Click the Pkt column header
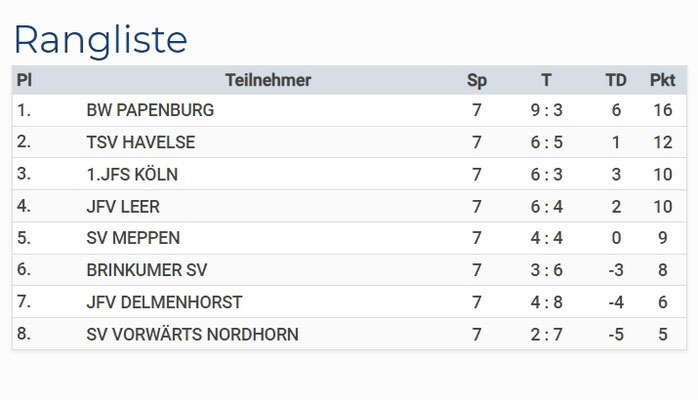698x400 pixels. 662,80
